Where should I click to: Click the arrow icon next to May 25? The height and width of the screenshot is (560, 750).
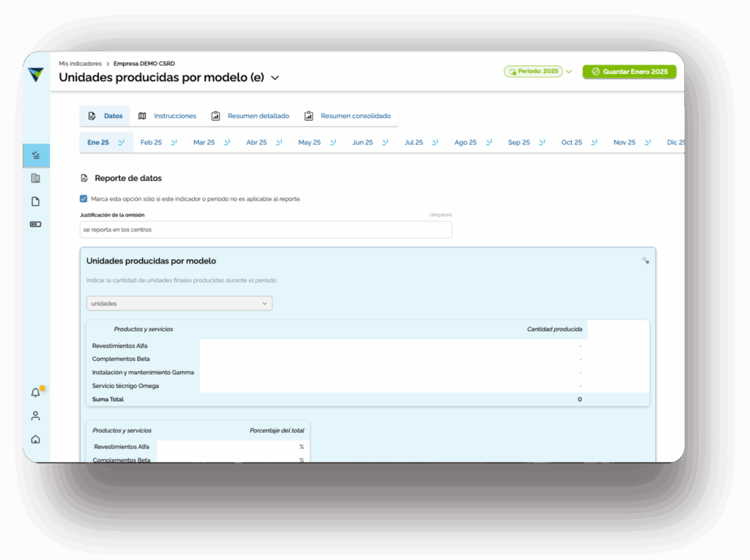(x=333, y=143)
